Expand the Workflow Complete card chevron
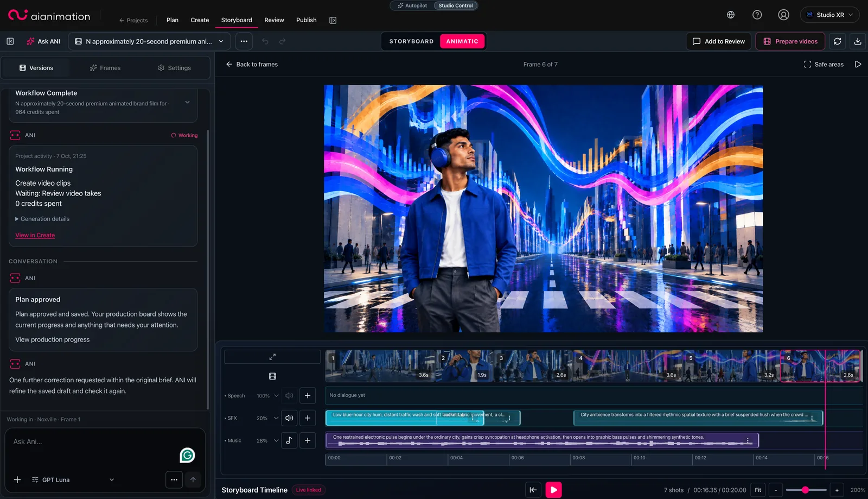 point(188,102)
